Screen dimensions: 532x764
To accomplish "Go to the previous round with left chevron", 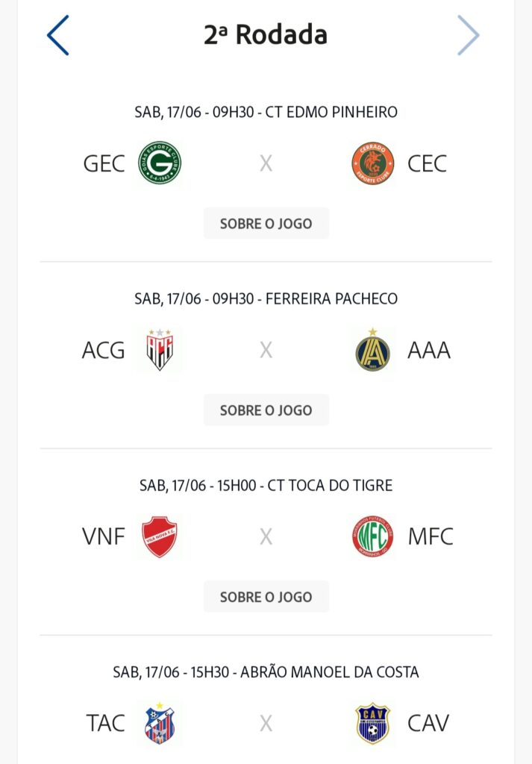I will click(x=58, y=35).
